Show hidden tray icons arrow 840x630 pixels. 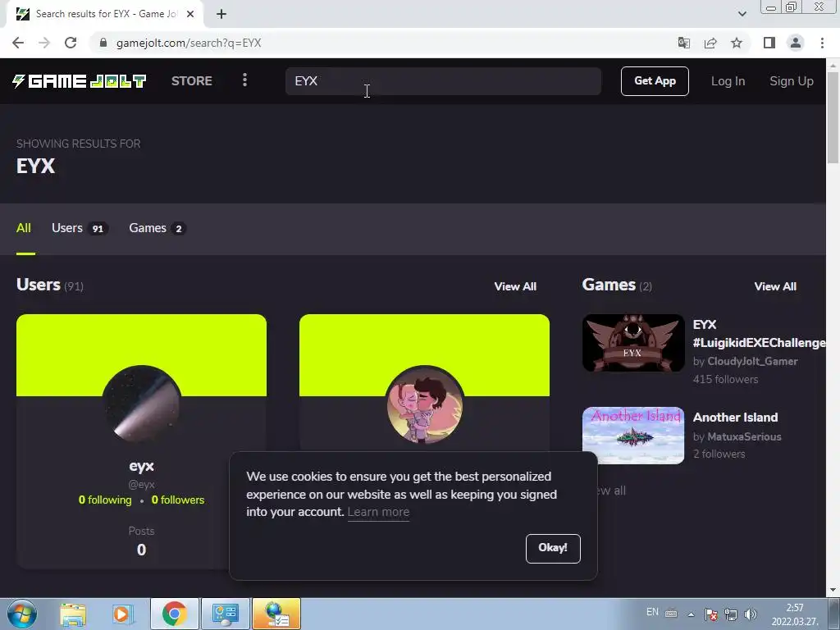(691, 614)
